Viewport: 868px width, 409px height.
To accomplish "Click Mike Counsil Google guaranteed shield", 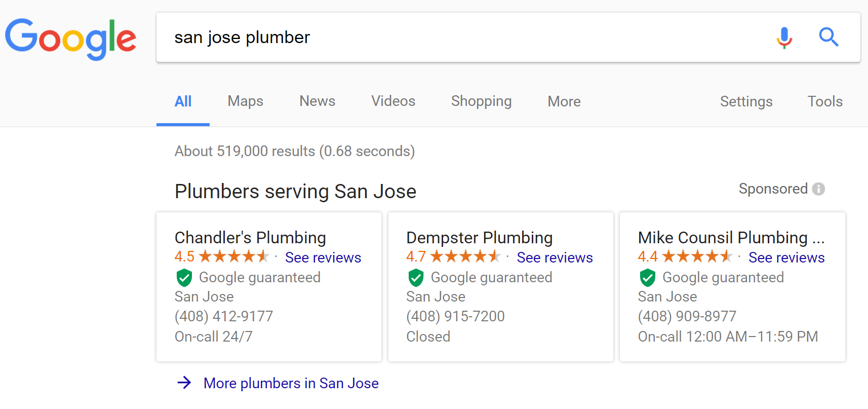I will 647,278.
